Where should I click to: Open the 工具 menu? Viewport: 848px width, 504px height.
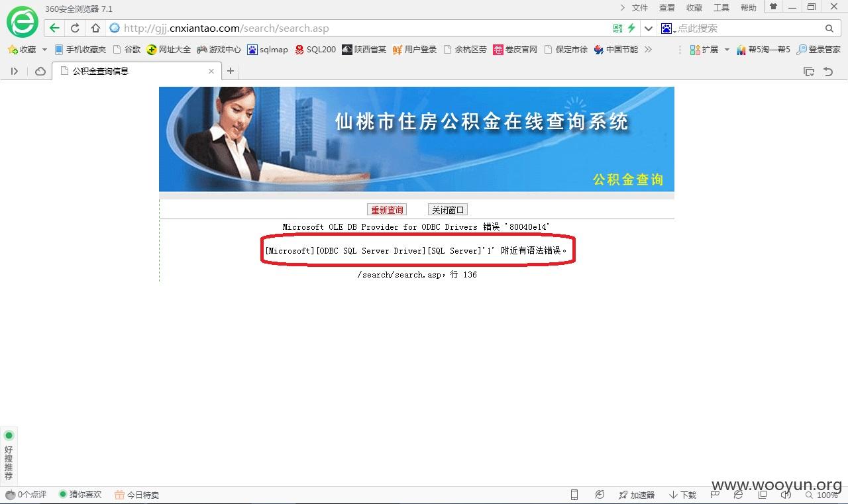(721, 8)
